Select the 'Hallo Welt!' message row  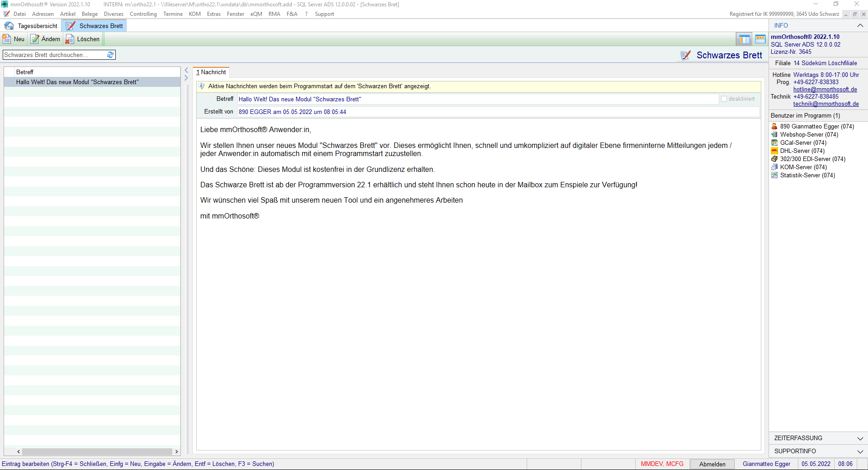pos(77,82)
